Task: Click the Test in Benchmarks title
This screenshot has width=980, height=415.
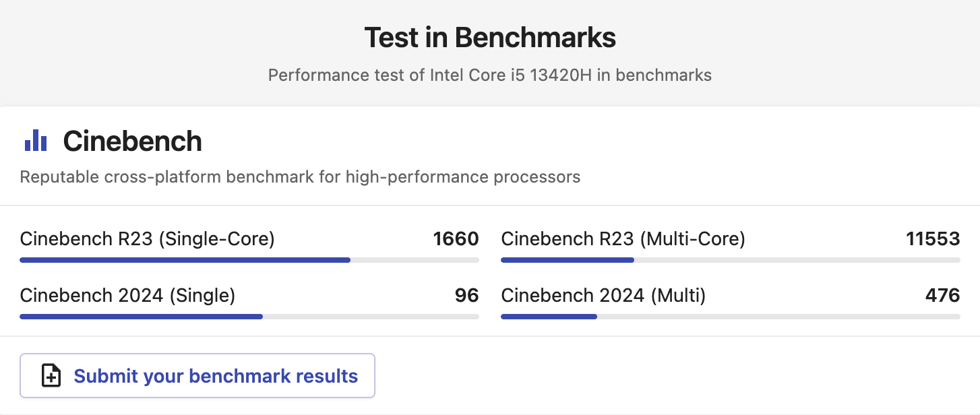Action: click(x=490, y=37)
